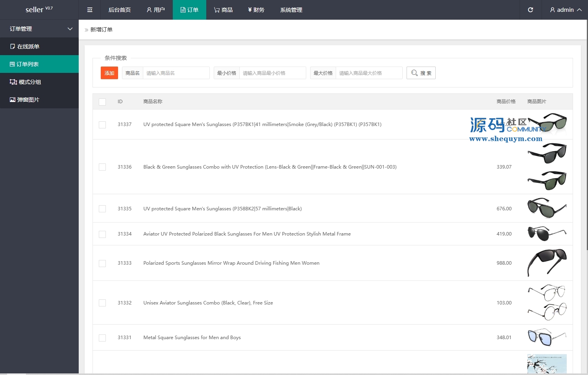
Task: Click the 商品名称 column header
Action: tap(153, 102)
